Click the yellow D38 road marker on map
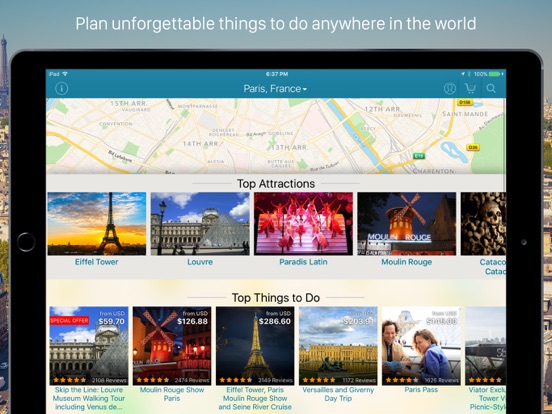This screenshot has width=552, height=414. (x=473, y=147)
